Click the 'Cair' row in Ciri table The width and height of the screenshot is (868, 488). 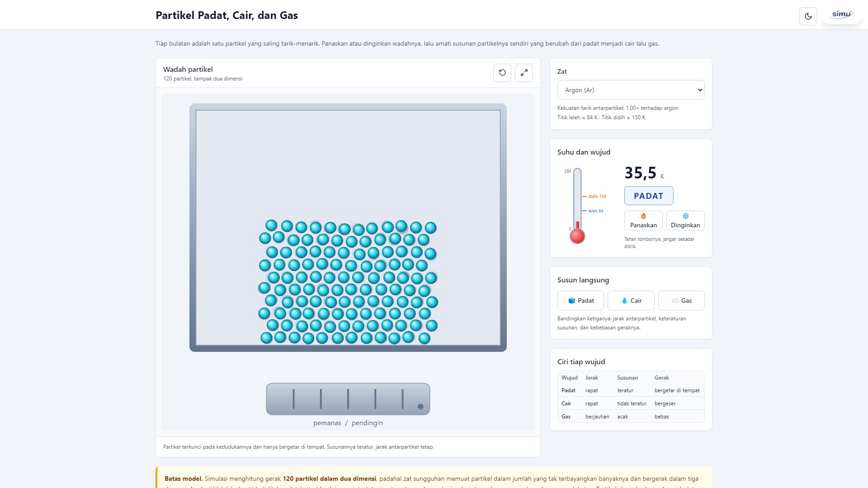coord(631,404)
